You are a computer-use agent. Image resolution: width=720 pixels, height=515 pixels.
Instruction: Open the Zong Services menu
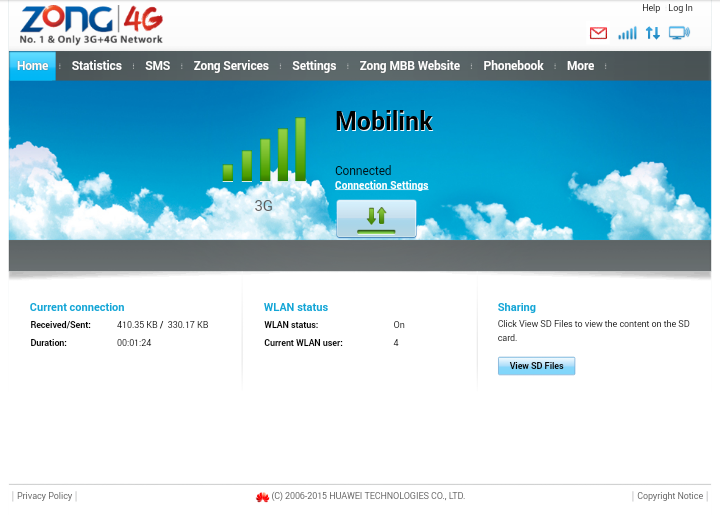(x=231, y=66)
